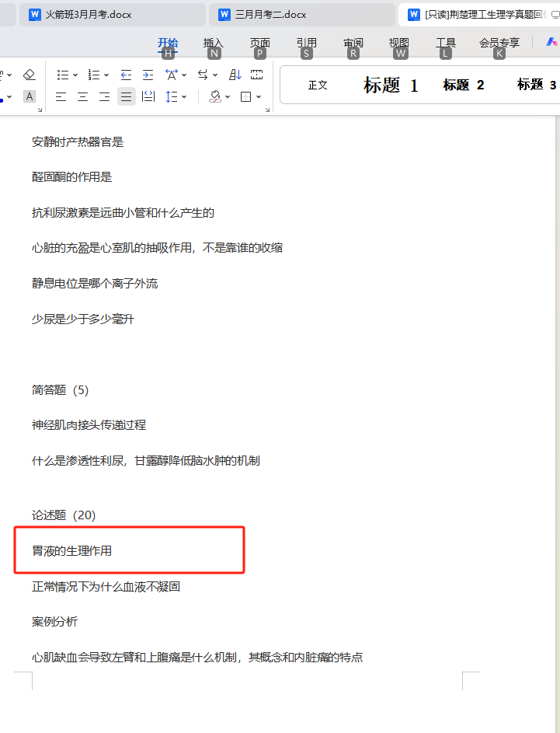The image size is (560, 733).
Task: Open the paragraph dialog launcher arrow
Action: 267,110
